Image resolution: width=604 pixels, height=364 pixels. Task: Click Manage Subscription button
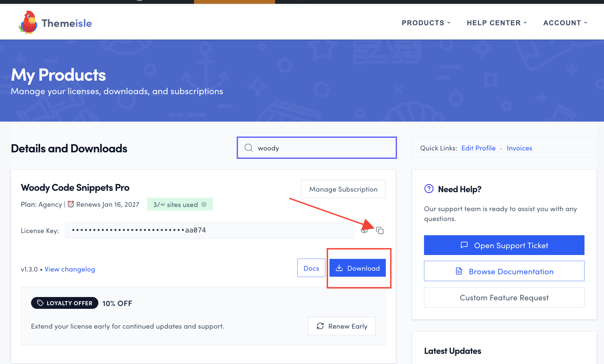pos(343,189)
